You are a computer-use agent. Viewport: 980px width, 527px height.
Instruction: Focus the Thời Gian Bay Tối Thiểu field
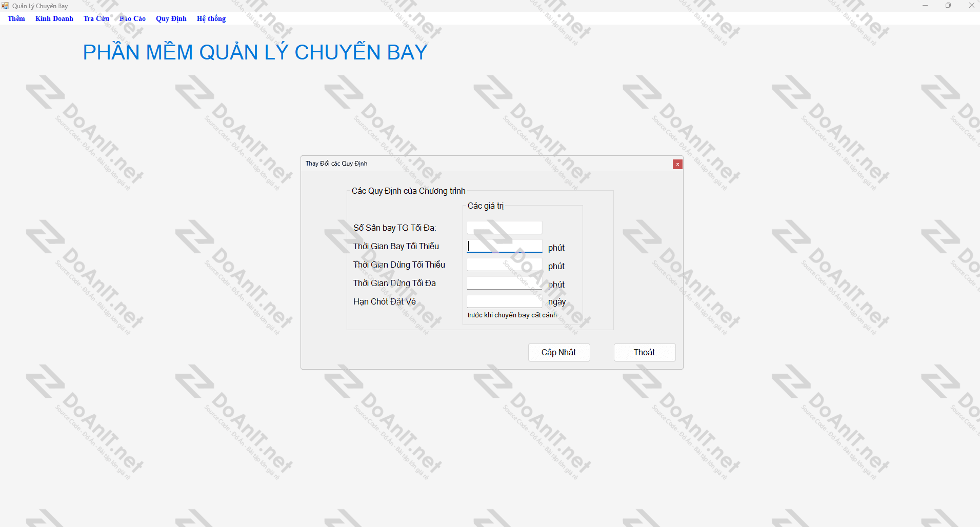[x=504, y=246]
